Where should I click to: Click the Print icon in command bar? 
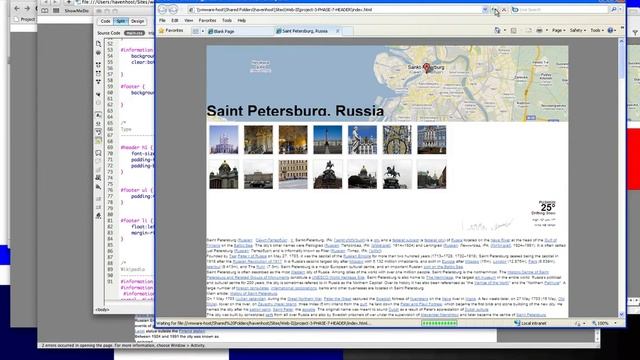[x=539, y=30]
